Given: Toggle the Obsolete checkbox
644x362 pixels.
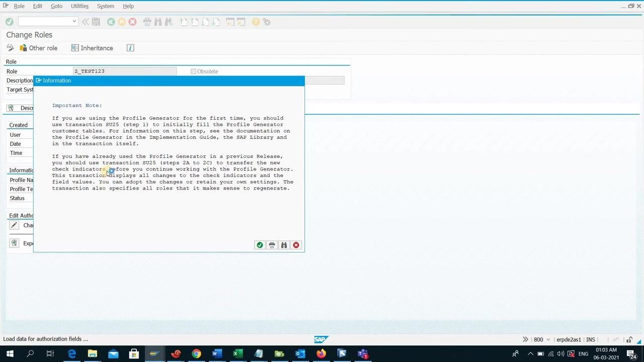Looking at the screenshot, I should point(193,71).
